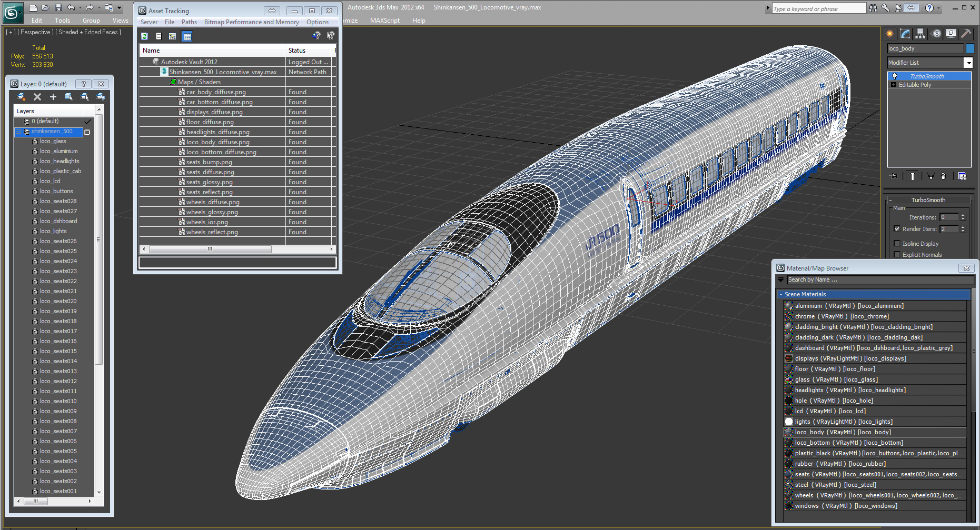Collapse the TurboSmooth rollout
The image size is (980, 530).
(890, 200)
